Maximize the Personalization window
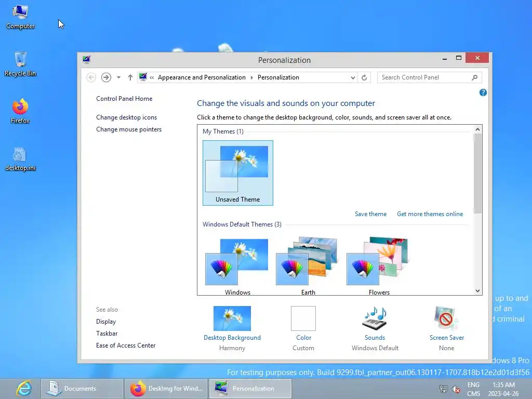Image resolution: width=532 pixels, height=399 pixels. 459,58
